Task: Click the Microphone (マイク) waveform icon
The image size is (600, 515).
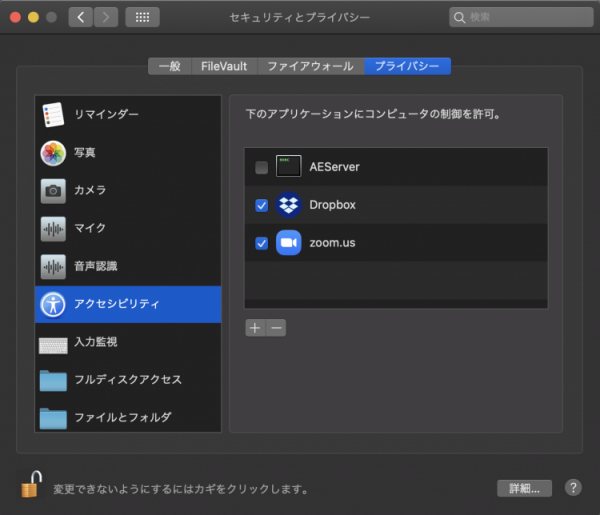Action: pyautogui.click(x=53, y=229)
